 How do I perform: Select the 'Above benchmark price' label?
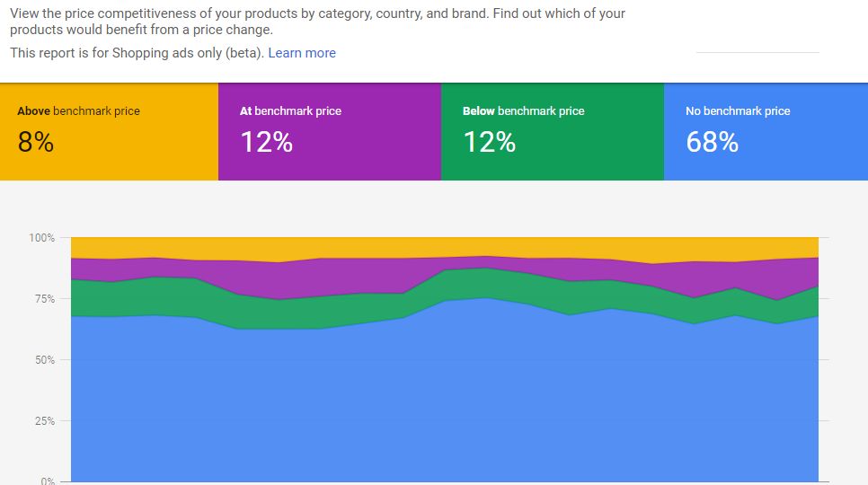(x=78, y=111)
